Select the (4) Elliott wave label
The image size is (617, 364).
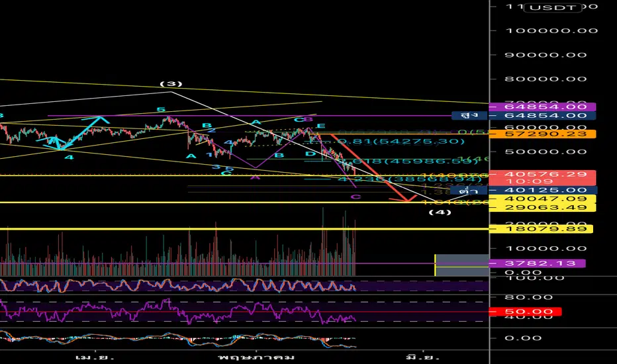(440, 212)
